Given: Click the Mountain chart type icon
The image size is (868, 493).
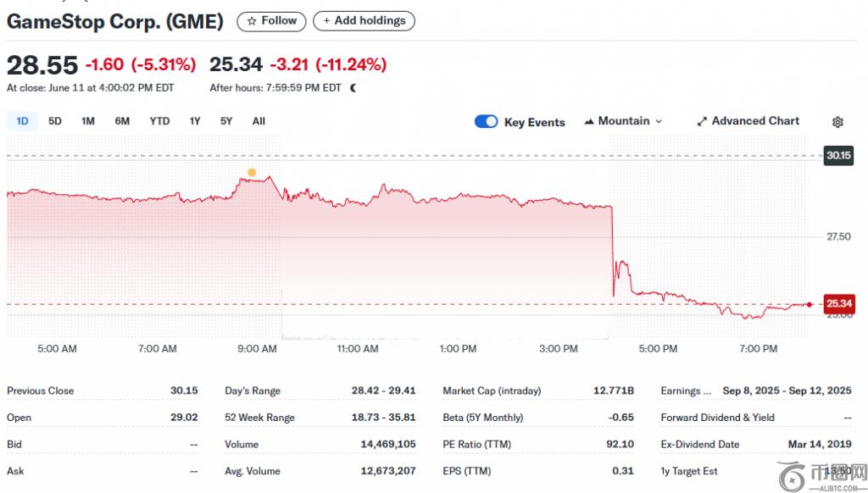Looking at the screenshot, I should point(589,122).
